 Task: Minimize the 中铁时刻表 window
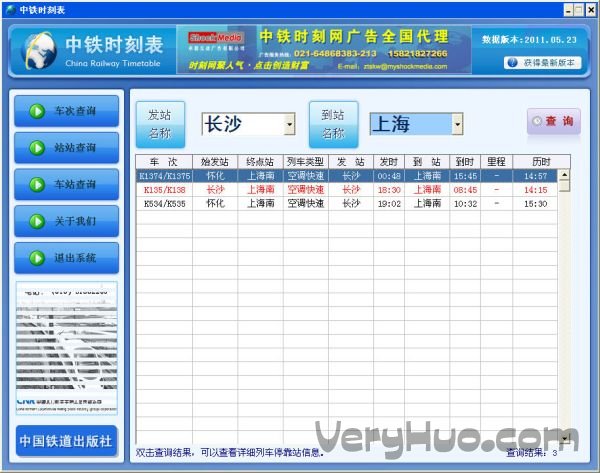[569, 10]
